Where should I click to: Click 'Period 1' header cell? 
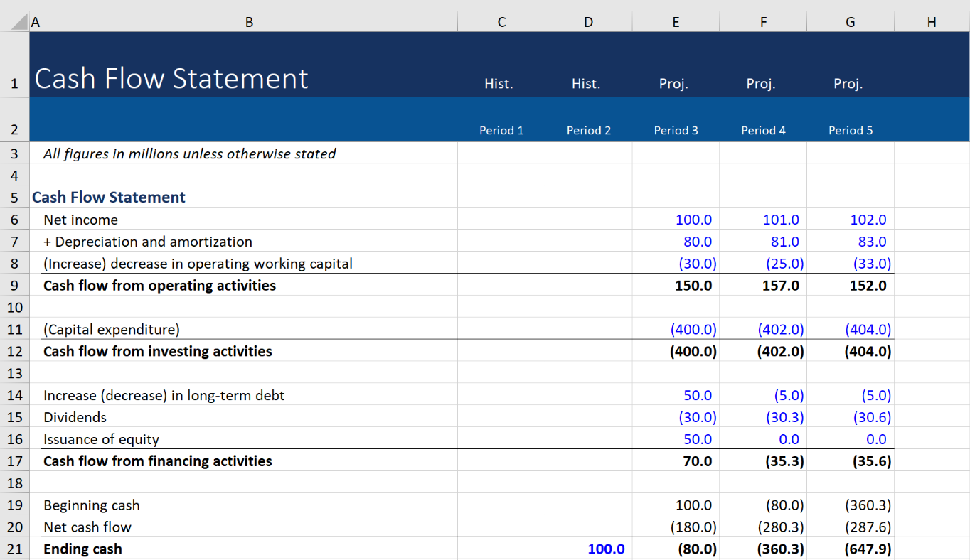point(501,130)
